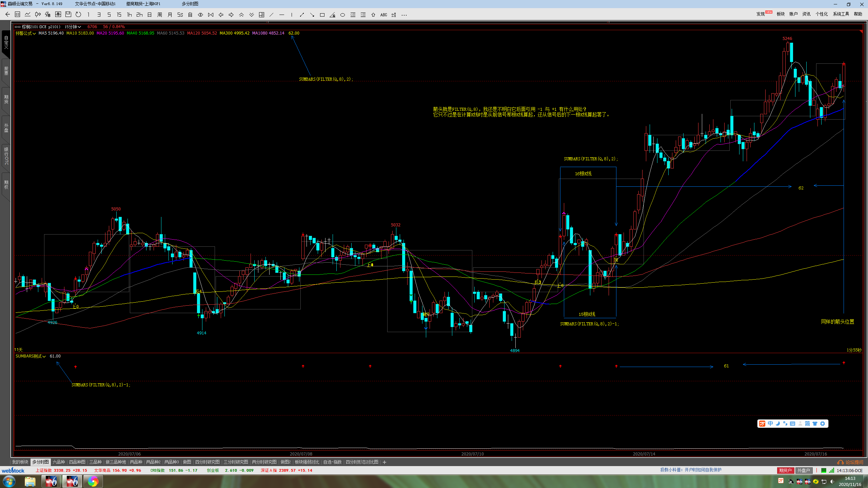Click the back arrow toolbar icon
Image resolution: width=868 pixels, height=488 pixels.
click(7, 15)
